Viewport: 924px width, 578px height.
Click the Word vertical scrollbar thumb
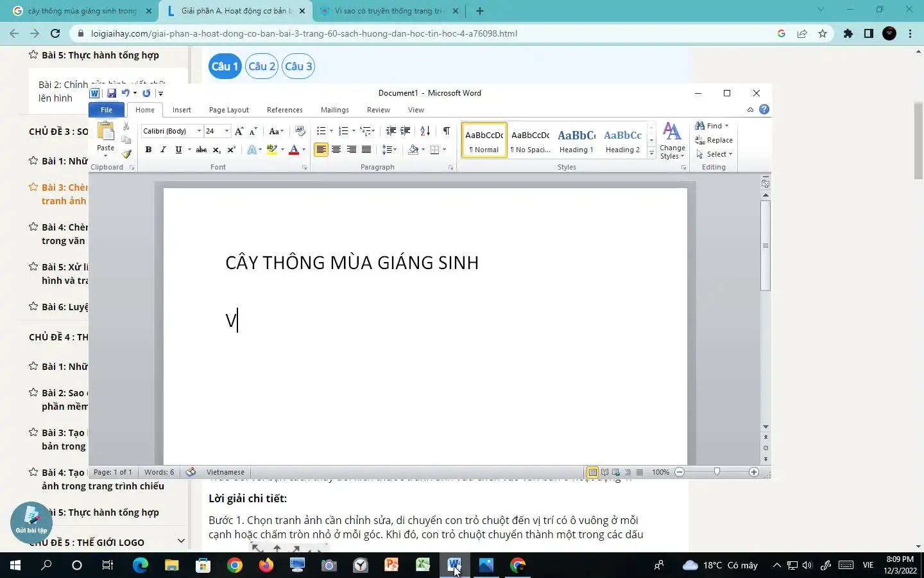(766, 245)
